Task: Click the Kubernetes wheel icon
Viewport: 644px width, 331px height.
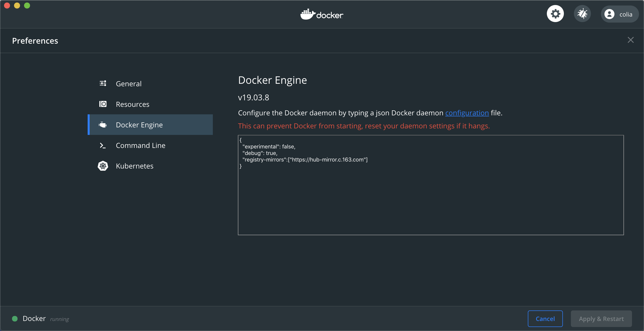Action: pyautogui.click(x=103, y=166)
